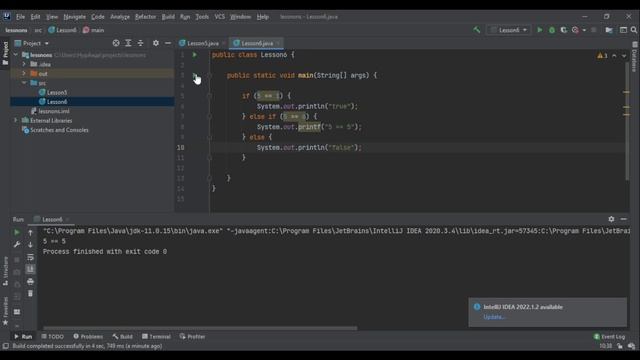
Task: Start debugging with the green bug icon
Action: tap(552, 30)
